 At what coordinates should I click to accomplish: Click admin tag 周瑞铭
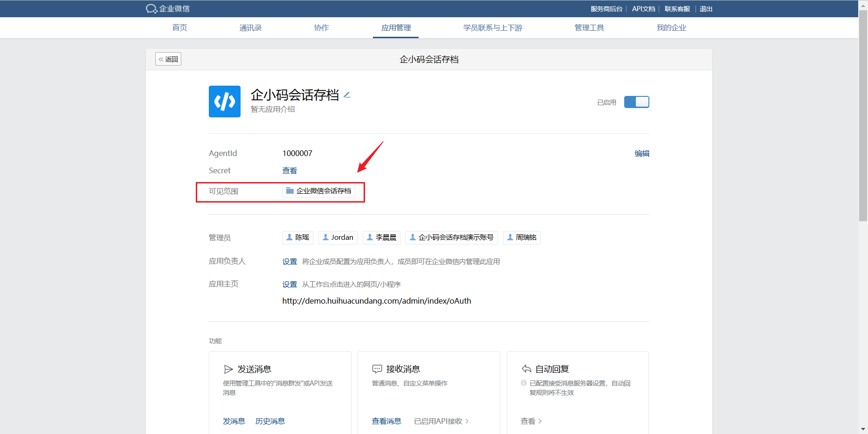(522, 237)
